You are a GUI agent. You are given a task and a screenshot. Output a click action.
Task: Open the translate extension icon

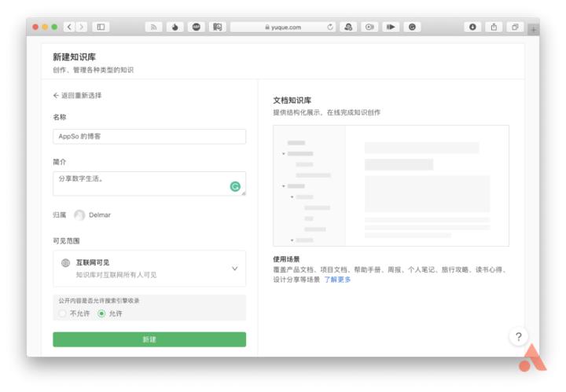click(x=218, y=27)
